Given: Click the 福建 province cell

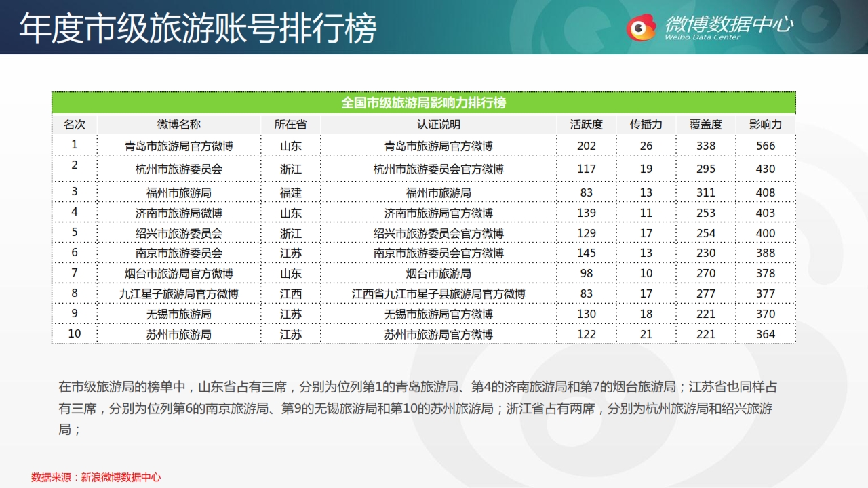Looking at the screenshot, I should coord(291,192).
